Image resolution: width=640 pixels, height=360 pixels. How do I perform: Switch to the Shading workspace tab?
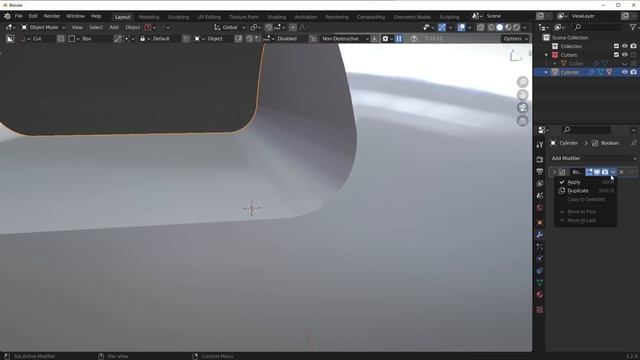[277, 17]
